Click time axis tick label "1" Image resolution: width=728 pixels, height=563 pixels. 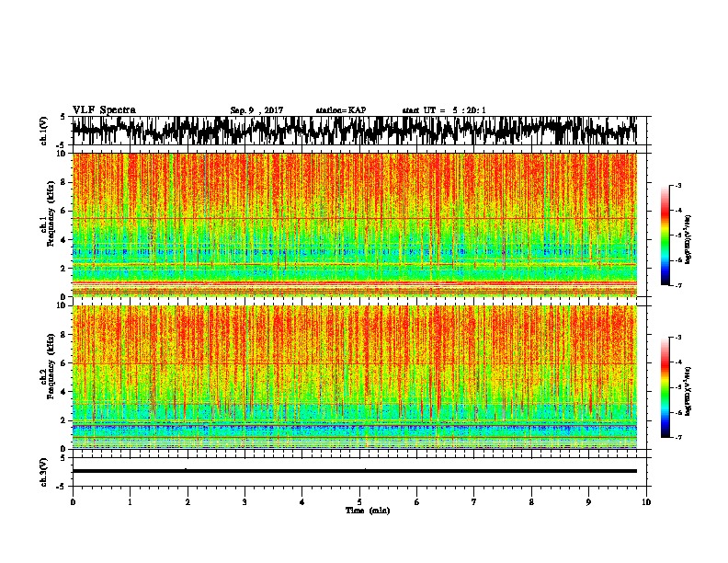[x=130, y=502]
